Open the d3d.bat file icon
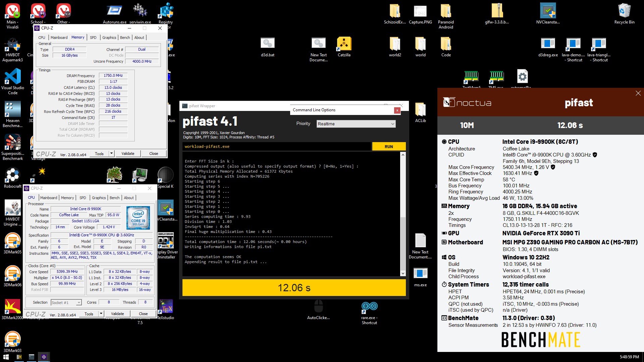Viewport: 644px width, 362px height. point(268,47)
